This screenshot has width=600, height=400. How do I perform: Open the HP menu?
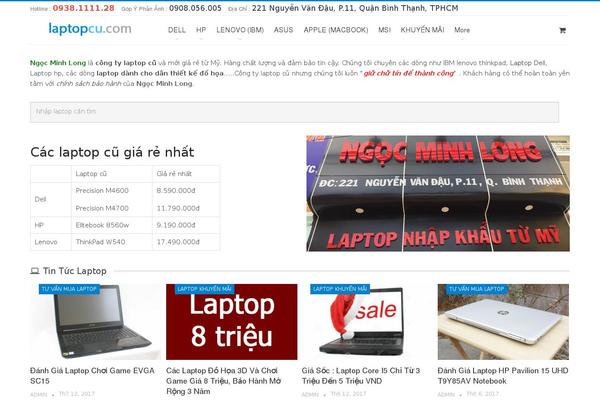click(201, 30)
